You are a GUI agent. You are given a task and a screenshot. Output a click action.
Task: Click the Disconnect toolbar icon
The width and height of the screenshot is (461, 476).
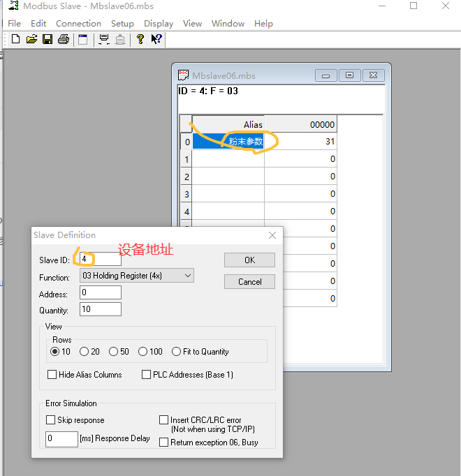click(120, 40)
